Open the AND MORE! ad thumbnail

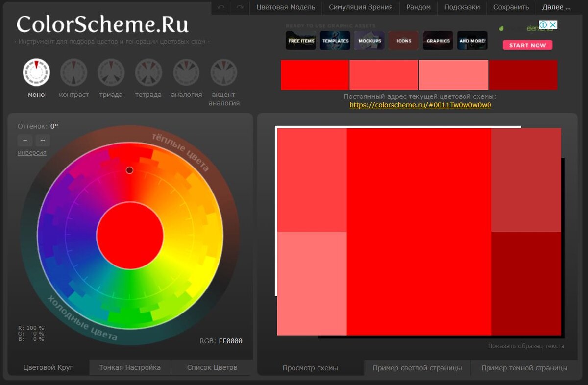pyautogui.click(x=472, y=41)
